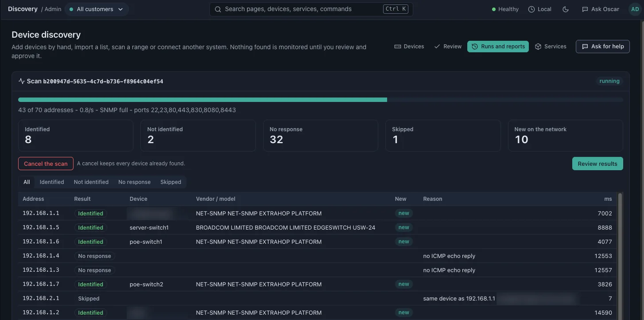Screen dimensions: 644x320
Task: Click the scan activity pulse icon
Action: coord(21,81)
